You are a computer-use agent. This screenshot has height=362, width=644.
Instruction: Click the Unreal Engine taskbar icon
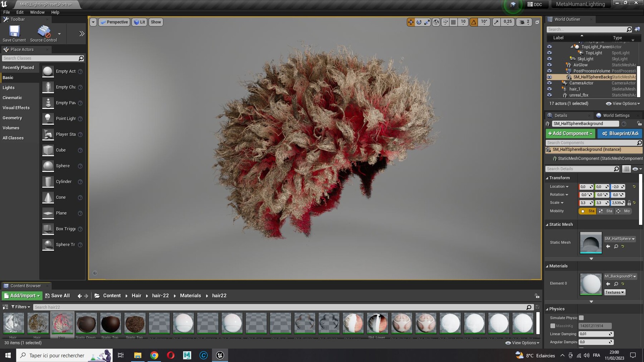tap(220, 355)
